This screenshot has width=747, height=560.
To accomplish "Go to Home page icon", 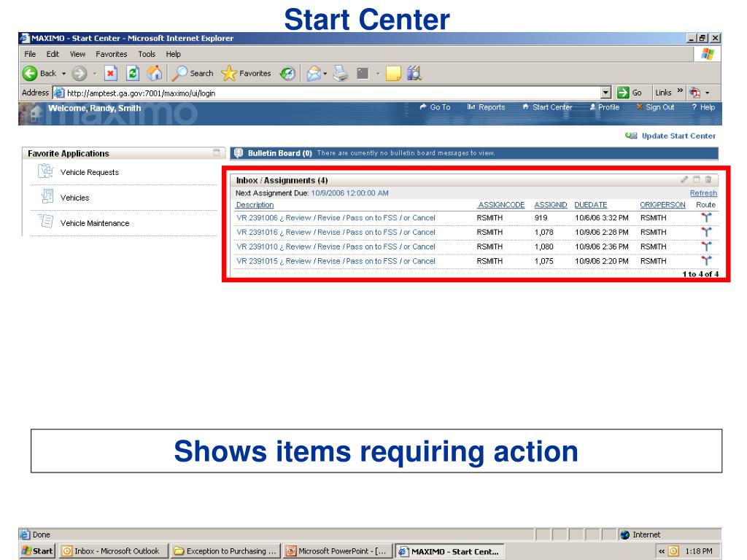I will tap(154, 74).
